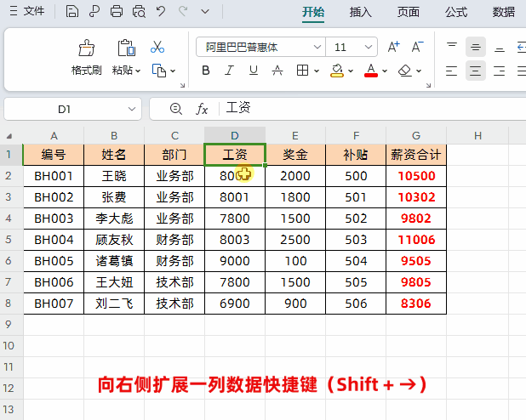Click the fx insert function icon
The width and height of the screenshot is (526, 420).
click(202, 109)
